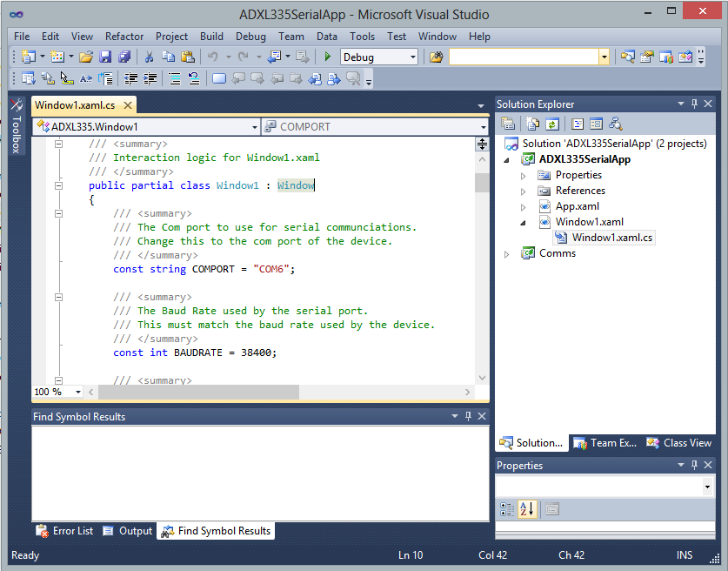Collapse the Window1 class code region
The height and width of the screenshot is (571, 728).
click(58, 186)
